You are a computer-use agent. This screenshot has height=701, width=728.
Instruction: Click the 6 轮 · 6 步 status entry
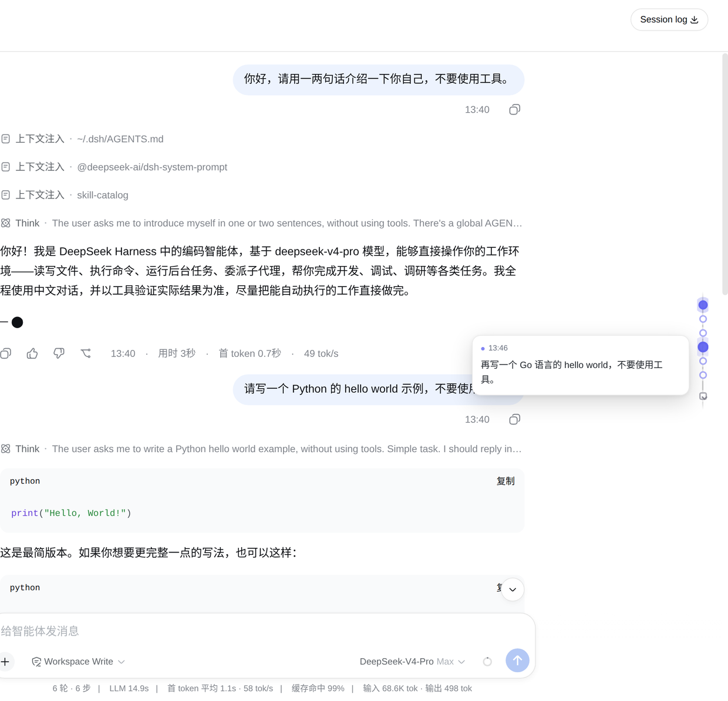click(72, 688)
